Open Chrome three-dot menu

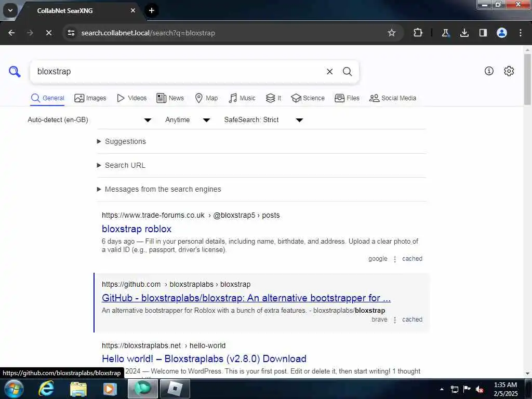point(521,33)
